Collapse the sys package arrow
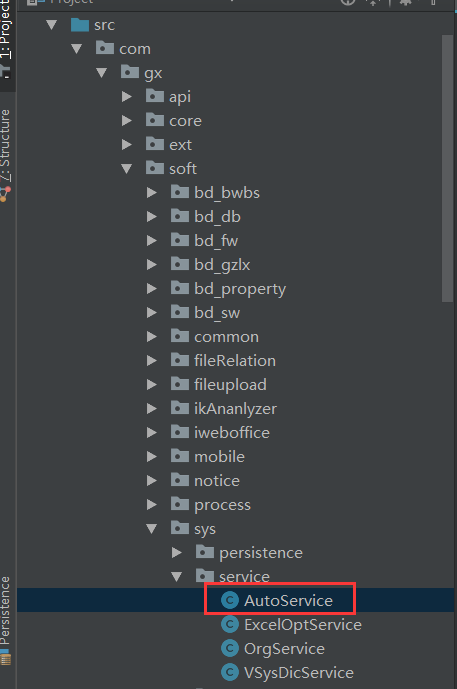This screenshot has width=457, height=689. tap(152, 528)
